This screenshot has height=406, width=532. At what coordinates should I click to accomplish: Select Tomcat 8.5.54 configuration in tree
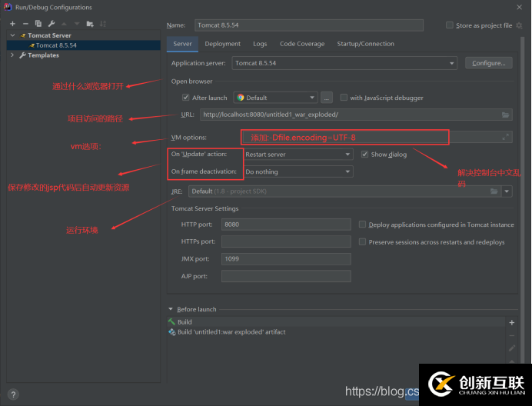pyautogui.click(x=84, y=45)
